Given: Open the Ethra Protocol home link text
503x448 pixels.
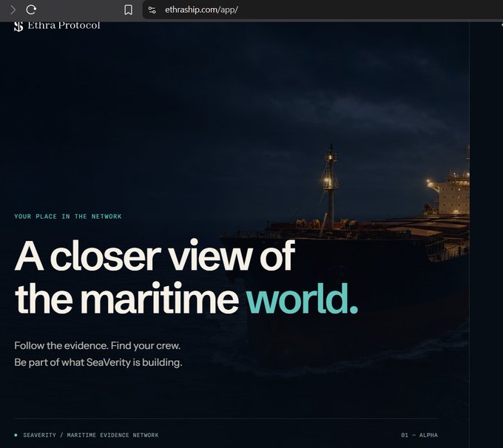Looking at the screenshot, I should (x=64, y=25).
